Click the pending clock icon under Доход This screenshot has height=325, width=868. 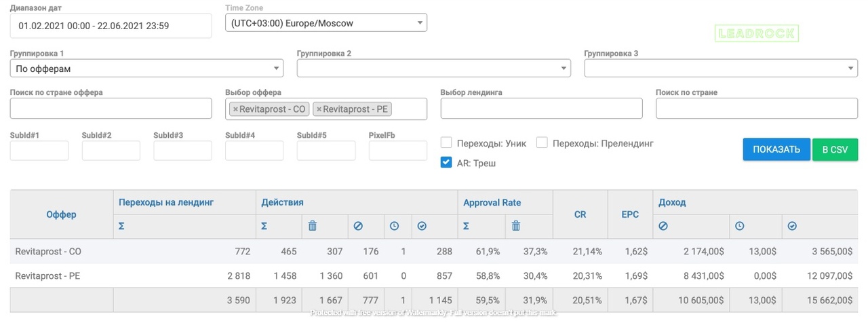tap(739, 227)
